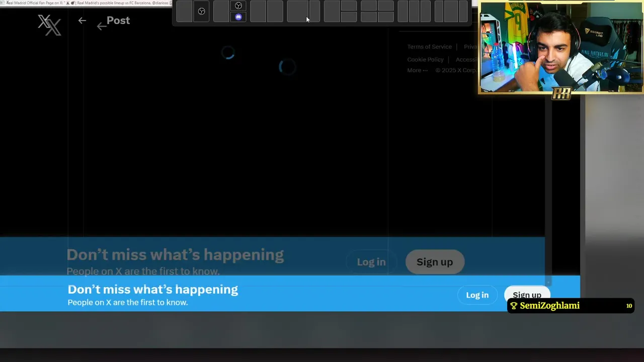Click the X logo in the header
Image resolution: width=644 pixels, height=362 pixels.
click(49, 25)
